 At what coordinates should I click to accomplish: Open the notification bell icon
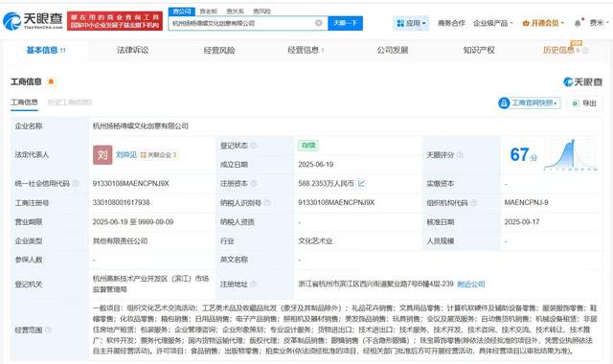[578, 23]
